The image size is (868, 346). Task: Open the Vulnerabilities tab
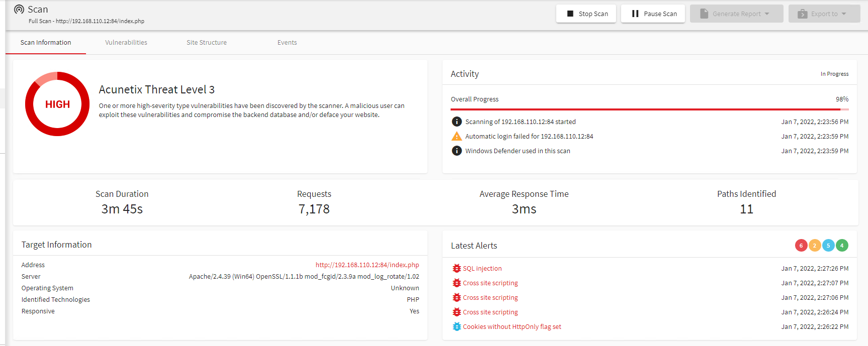[x=126, y=43]
